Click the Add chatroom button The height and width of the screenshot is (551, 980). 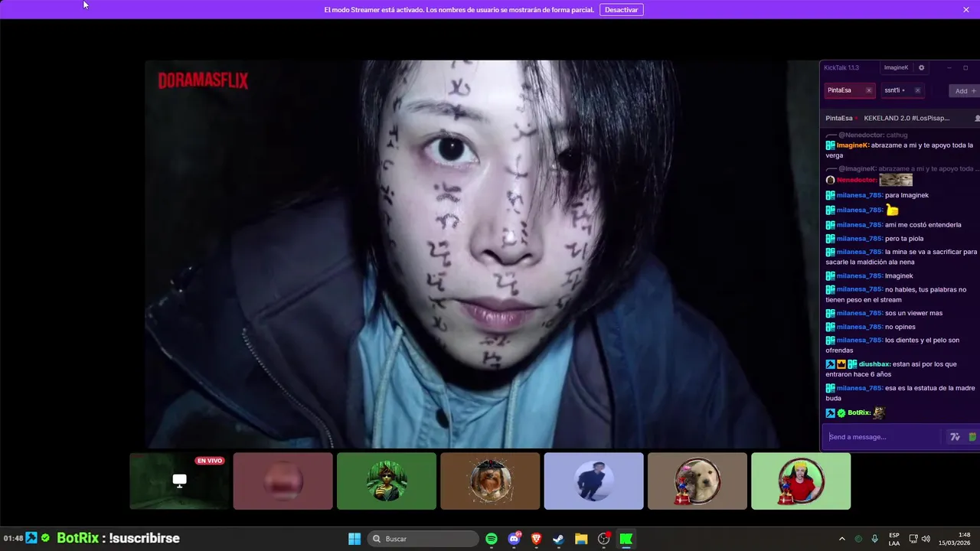pyautogui.click(x=963, y=91)
